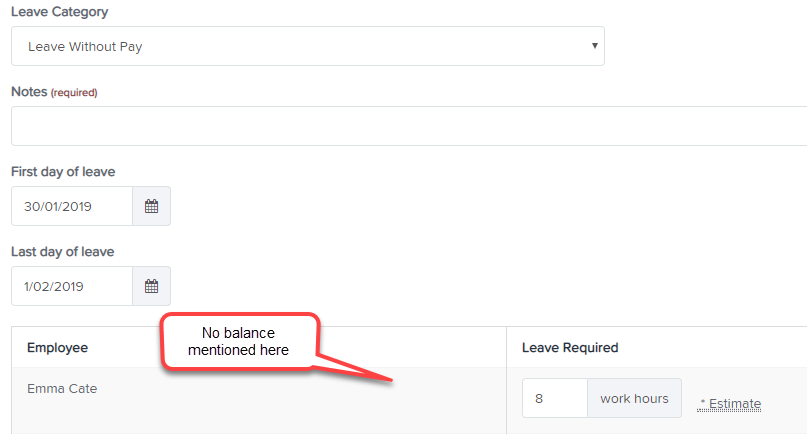Click the No balance mentioned here callout

(239, 341)
